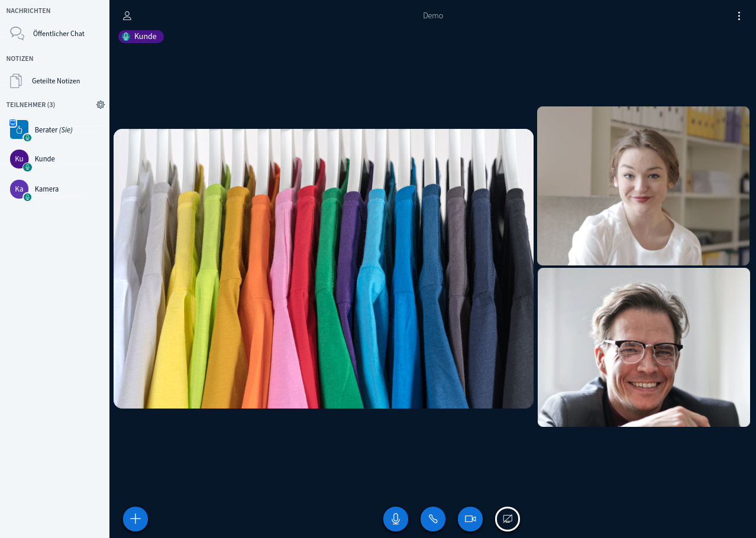Viewport: 756px width, 538px height.
Task: Toggle the user list panel icon
Action: point(127,16)
